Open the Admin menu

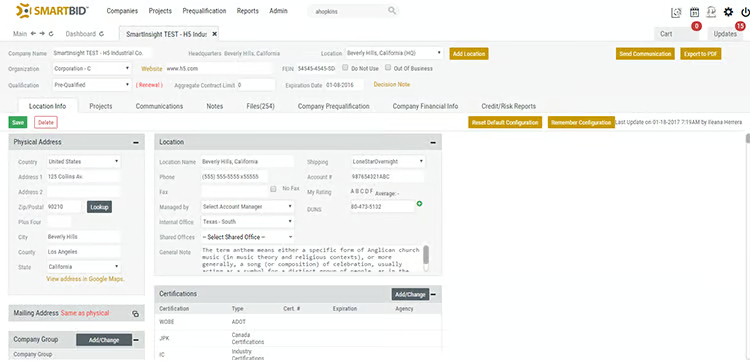tap(278, 11)
